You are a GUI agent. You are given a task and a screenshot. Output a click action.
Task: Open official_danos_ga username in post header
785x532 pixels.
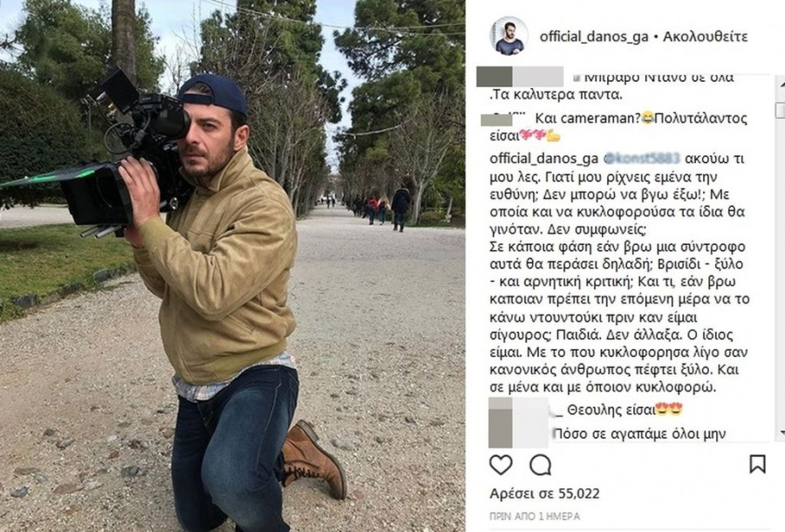594,37
